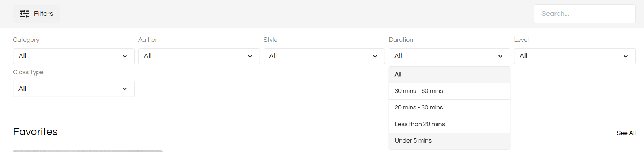Click the Style dropdown chevron arrow
The width and height of the screenshot is (644, 152).
click(375, 57)
